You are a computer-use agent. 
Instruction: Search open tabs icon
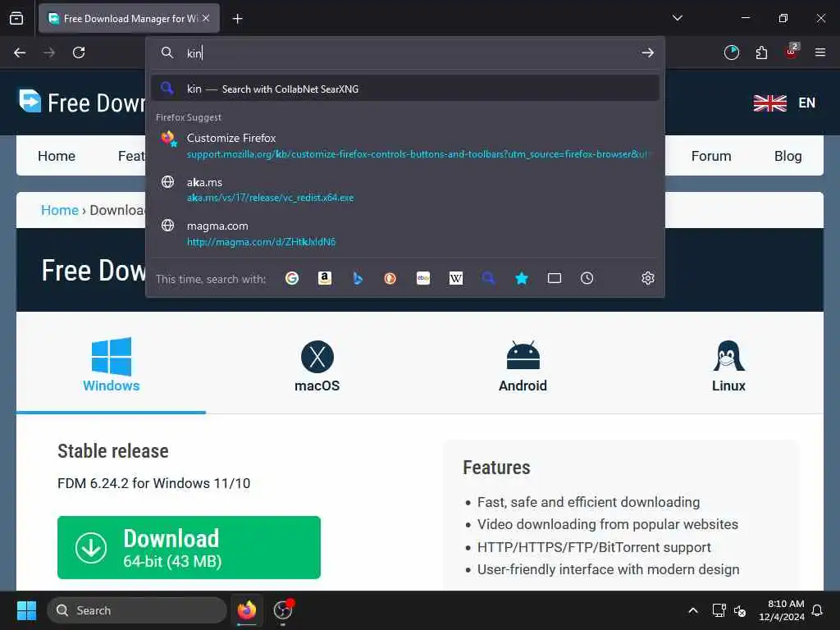tap(555, 278)
